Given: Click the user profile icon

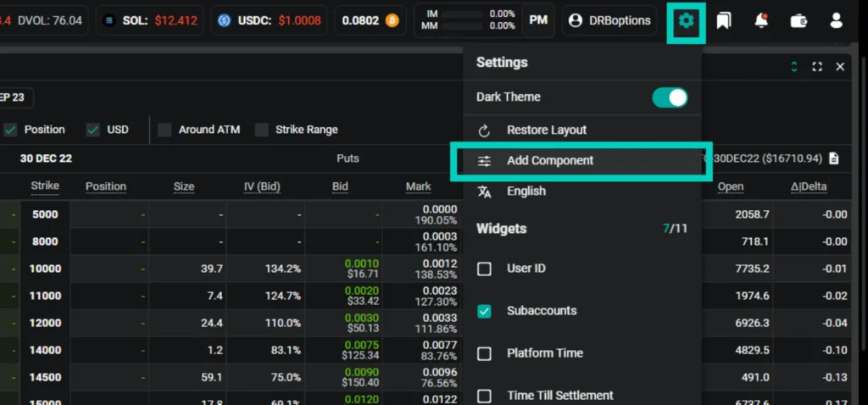Looking at the screenshot, I should (x=837, y=21).
